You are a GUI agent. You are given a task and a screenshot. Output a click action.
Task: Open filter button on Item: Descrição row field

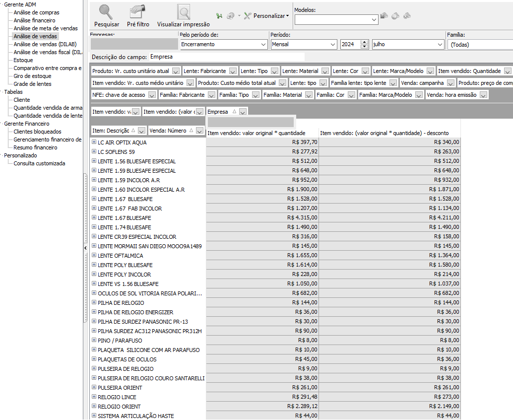point(141,131)
